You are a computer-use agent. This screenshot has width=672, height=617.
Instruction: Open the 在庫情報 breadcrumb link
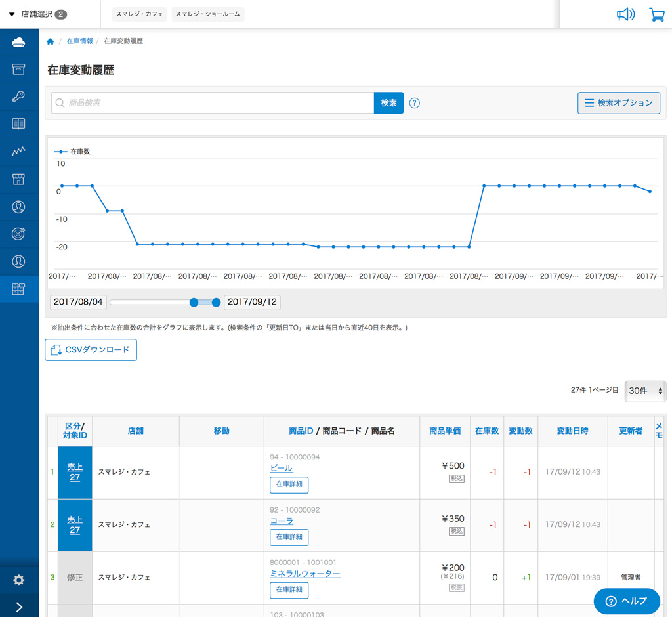(x=79, y=41)
